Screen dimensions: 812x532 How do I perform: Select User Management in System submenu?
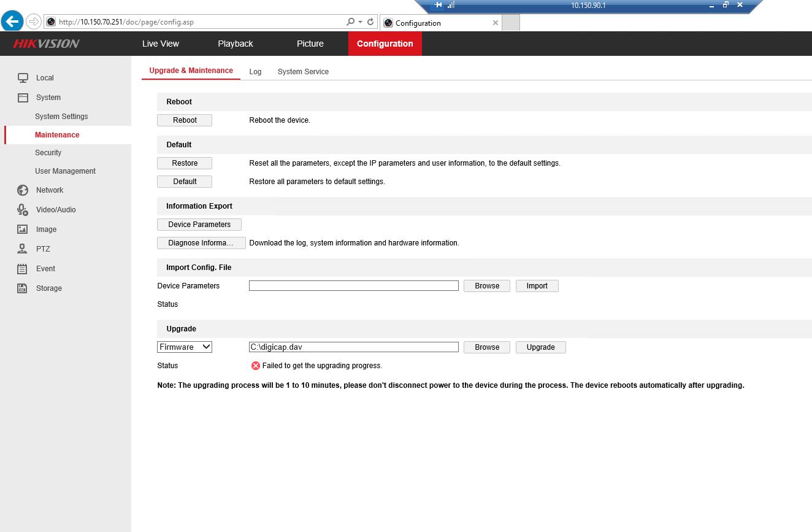(x=65, y=171)
